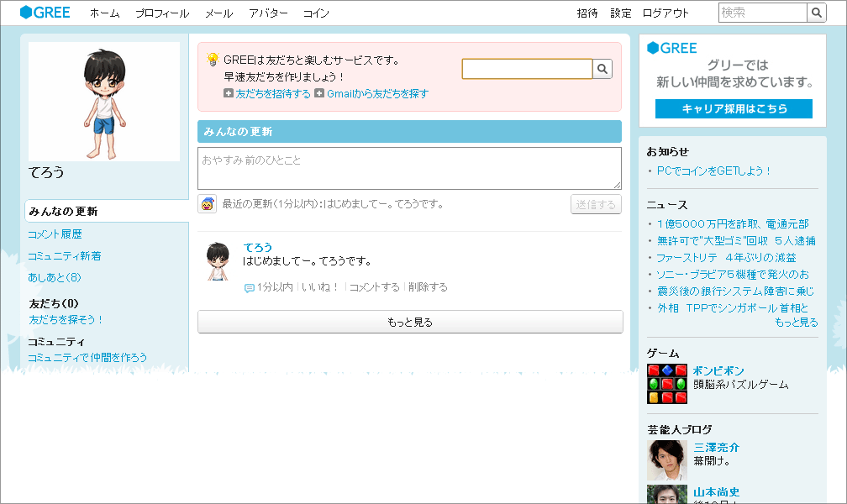Click the friend search magnifier button
Viewport: 847px width, 504px height.
602,69
